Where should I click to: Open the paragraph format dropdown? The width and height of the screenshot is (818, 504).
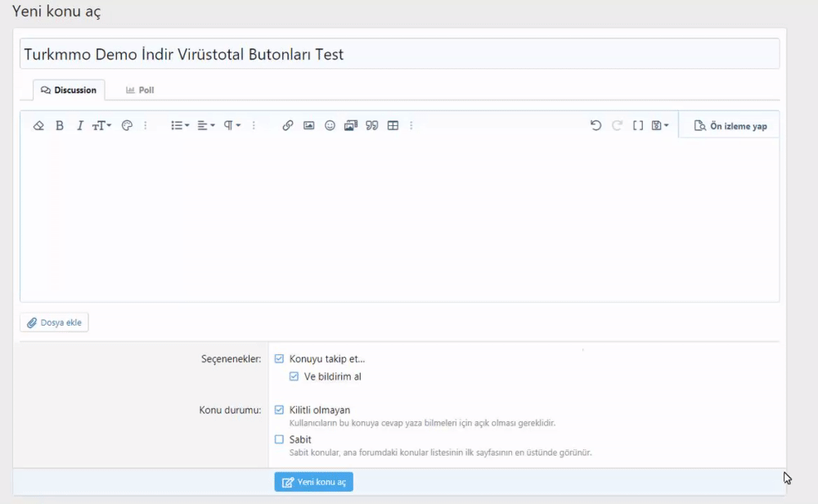[232, 126]
